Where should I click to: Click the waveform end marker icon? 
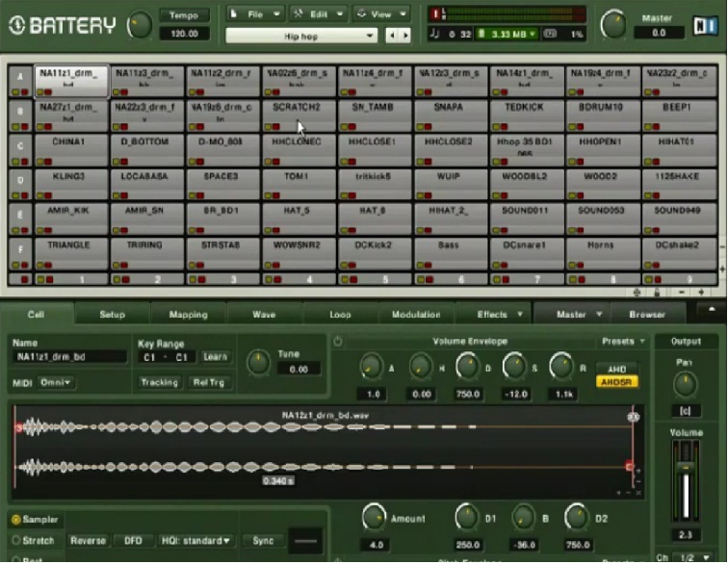634,417
